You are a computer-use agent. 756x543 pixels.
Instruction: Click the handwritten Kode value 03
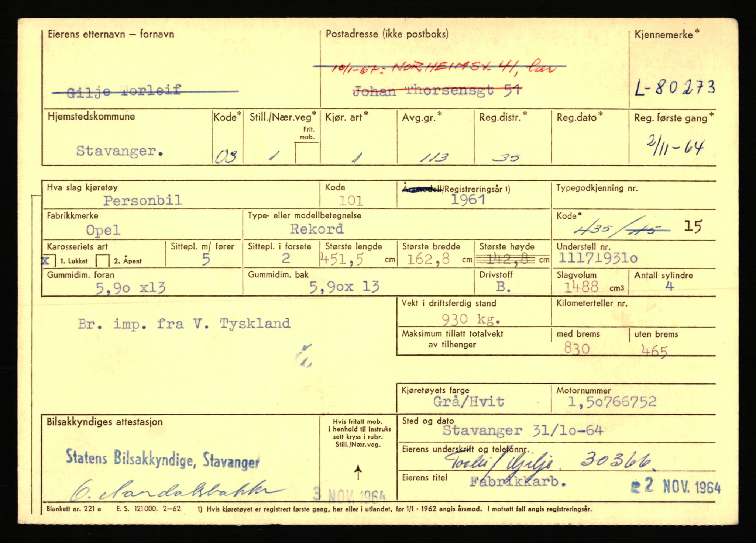pos(226,157)
